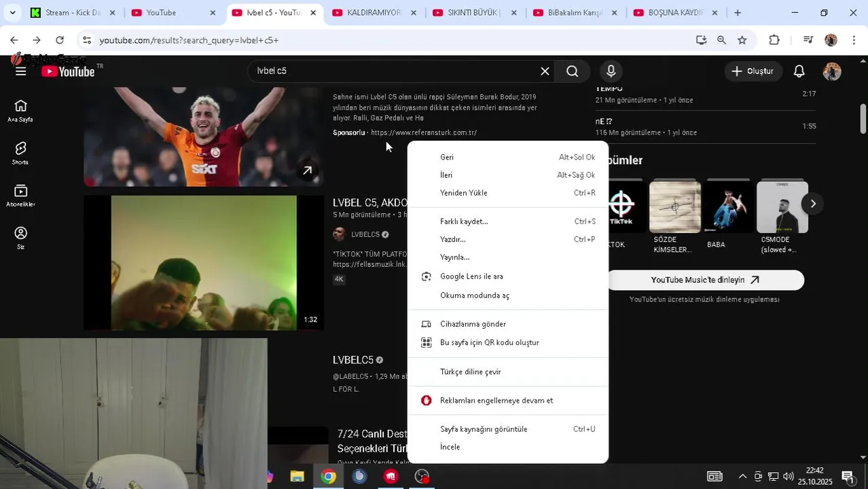Select Yeniden Yükle from context menu
The height and width of the screenshot is (489, 868).
[x=508, y=193]
